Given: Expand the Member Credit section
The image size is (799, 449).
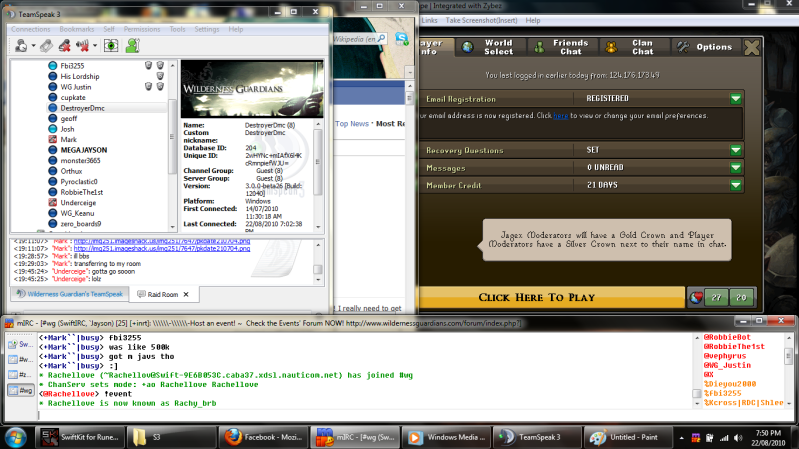Looking at the screenshot, I should point(735,185).
